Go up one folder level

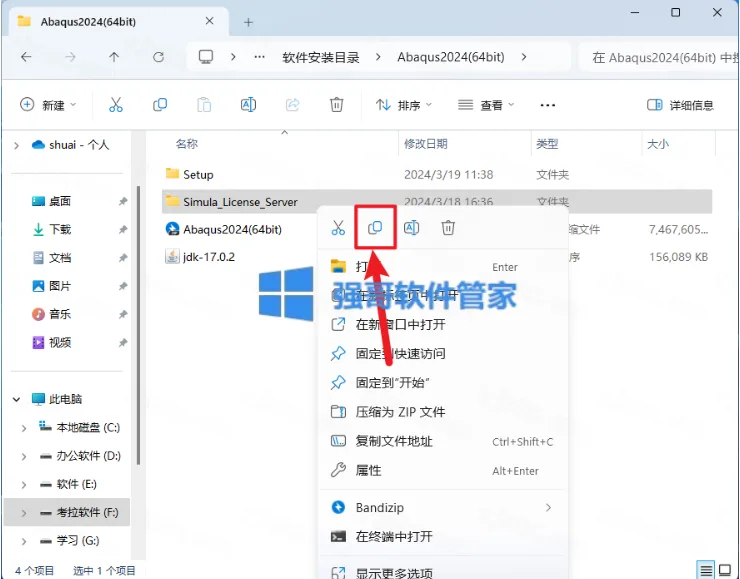coord(114,57)
